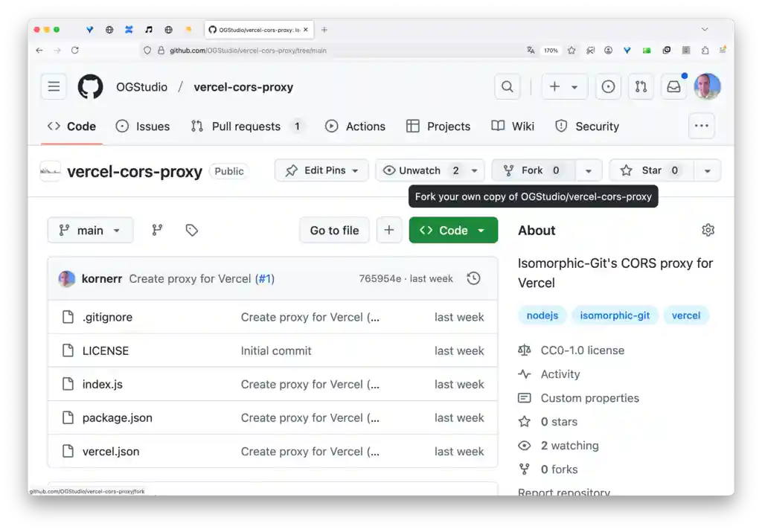Open the LICENSE file
The image size is (762, 532).
[106, 350]
